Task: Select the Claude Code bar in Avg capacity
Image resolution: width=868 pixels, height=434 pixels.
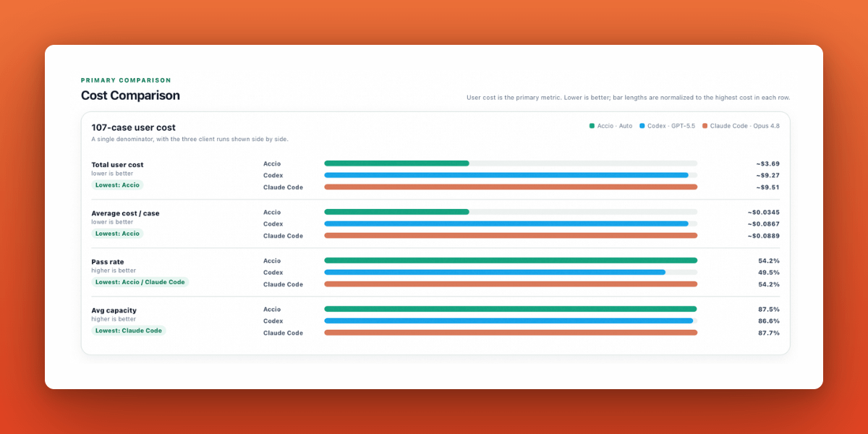Action: coord(511,333)
